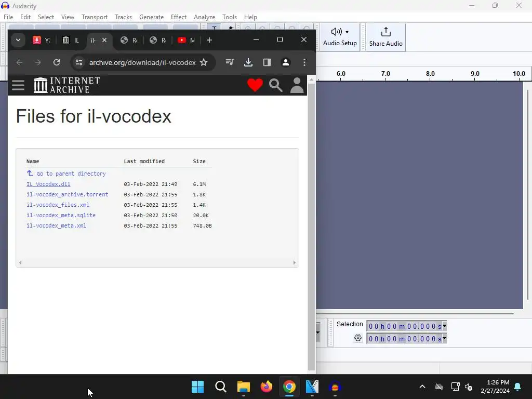Open Audacity Edit menu

tap(25, 17)
